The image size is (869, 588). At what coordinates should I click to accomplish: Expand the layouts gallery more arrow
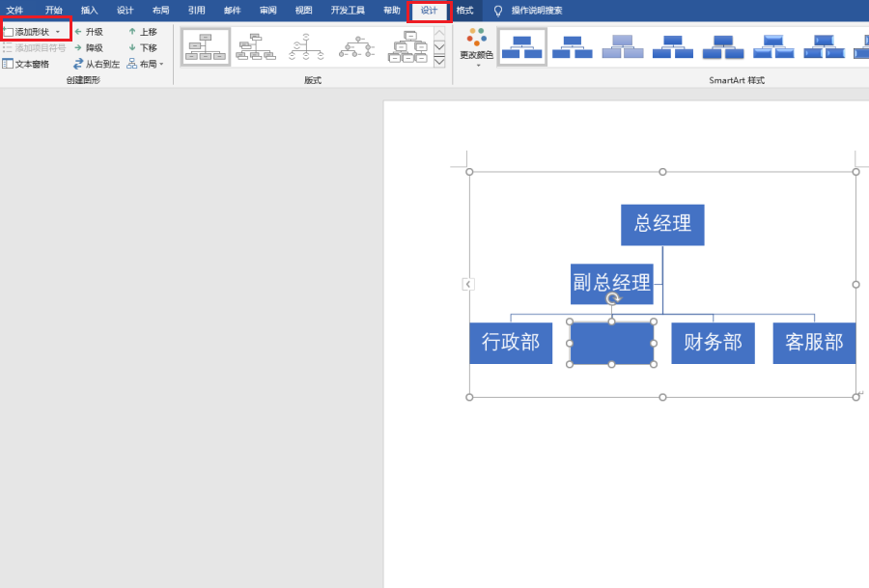click(439, 61)
